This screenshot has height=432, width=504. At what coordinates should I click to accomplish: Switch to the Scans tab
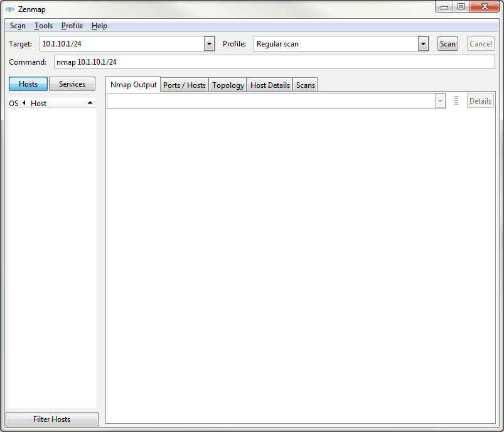pyautogui.click(x=306, y=85)
